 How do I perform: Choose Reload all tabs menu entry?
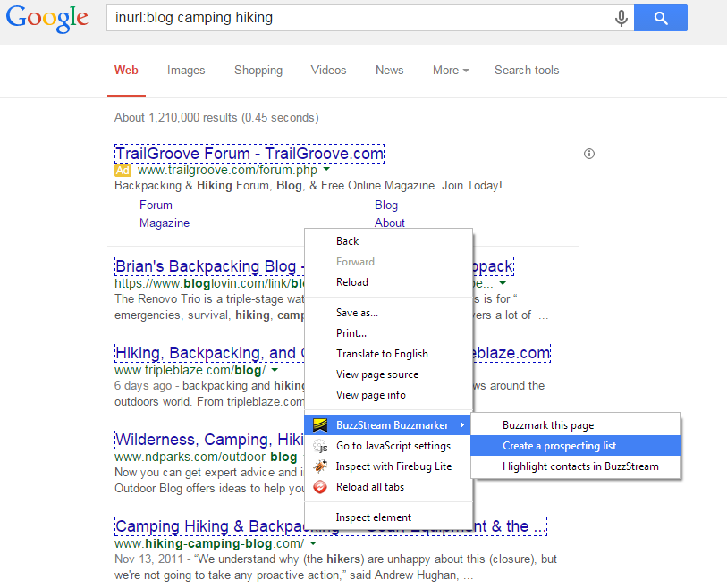[x=388, y=487]
